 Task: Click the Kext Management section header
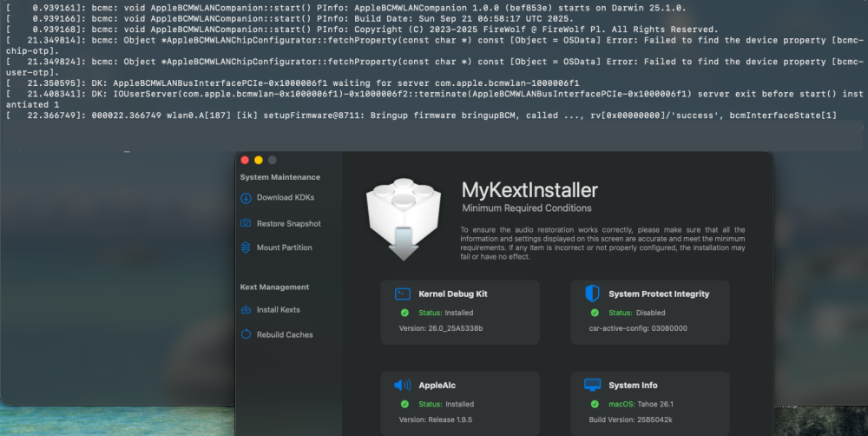tap(274, 287)
